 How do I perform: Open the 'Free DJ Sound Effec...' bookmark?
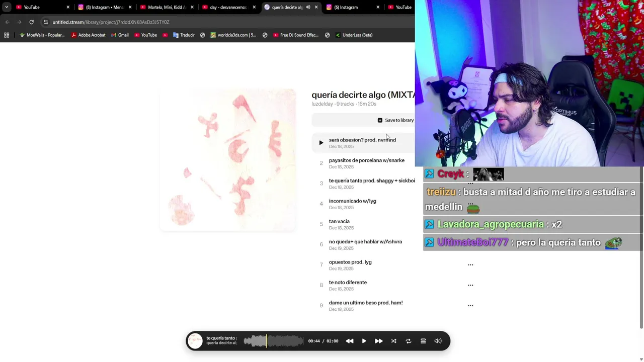click(296, 35)
